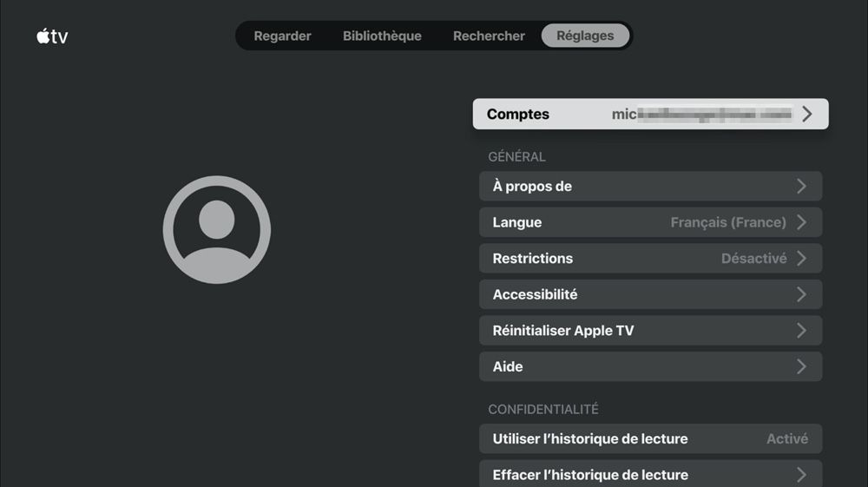
Task: Click the Désactivé value in Restrictions
Action: coord(753,259)
